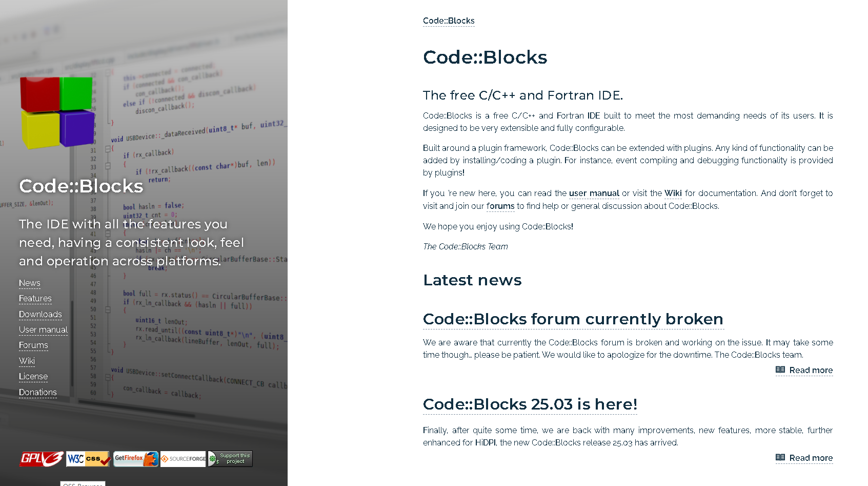Open the Downloads section

(x=41, y=315)
